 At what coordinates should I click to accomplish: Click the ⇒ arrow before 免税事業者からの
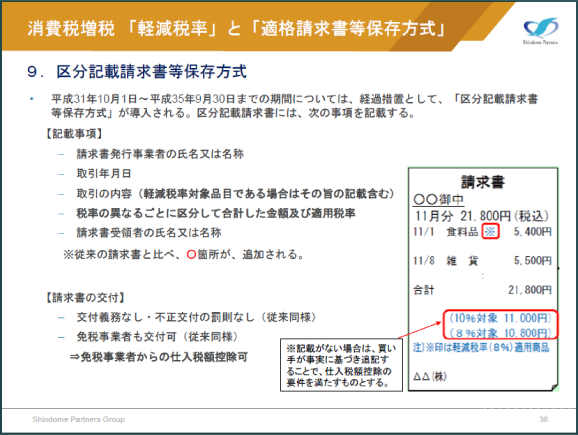click(x=75, y=357)
